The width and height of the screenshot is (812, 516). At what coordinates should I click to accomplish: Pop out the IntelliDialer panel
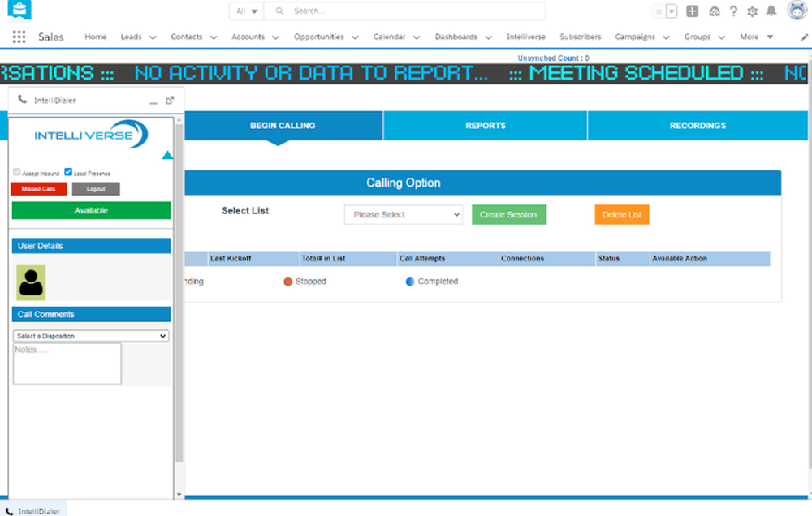[x=170, y=100]
